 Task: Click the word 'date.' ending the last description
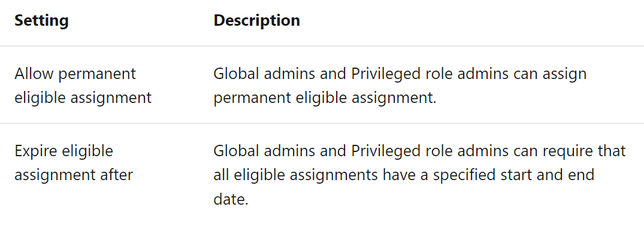(231, 199)
